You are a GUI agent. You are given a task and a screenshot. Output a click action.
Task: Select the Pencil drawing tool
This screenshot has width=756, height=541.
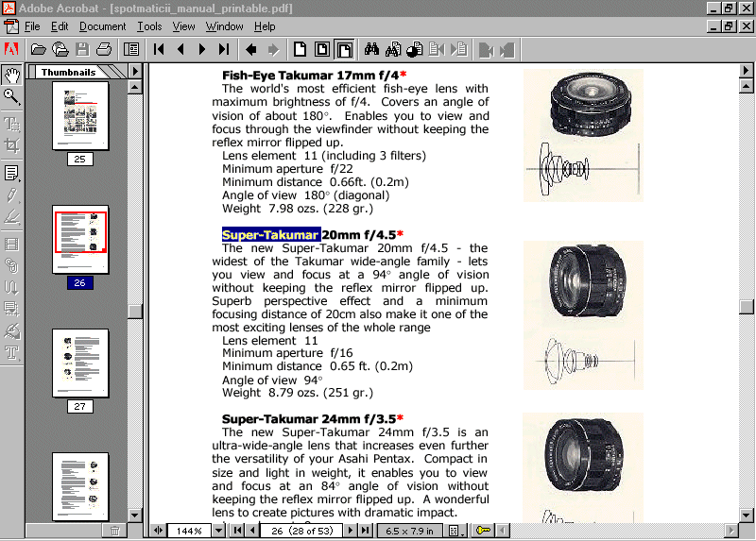tap(12, 194)
